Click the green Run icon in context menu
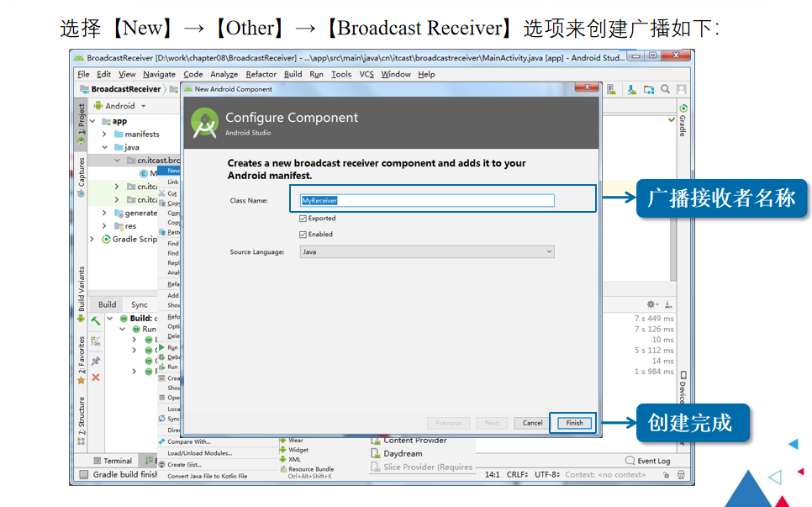The height and width of the screenshot is (507, 812). (x=161, y=347)
